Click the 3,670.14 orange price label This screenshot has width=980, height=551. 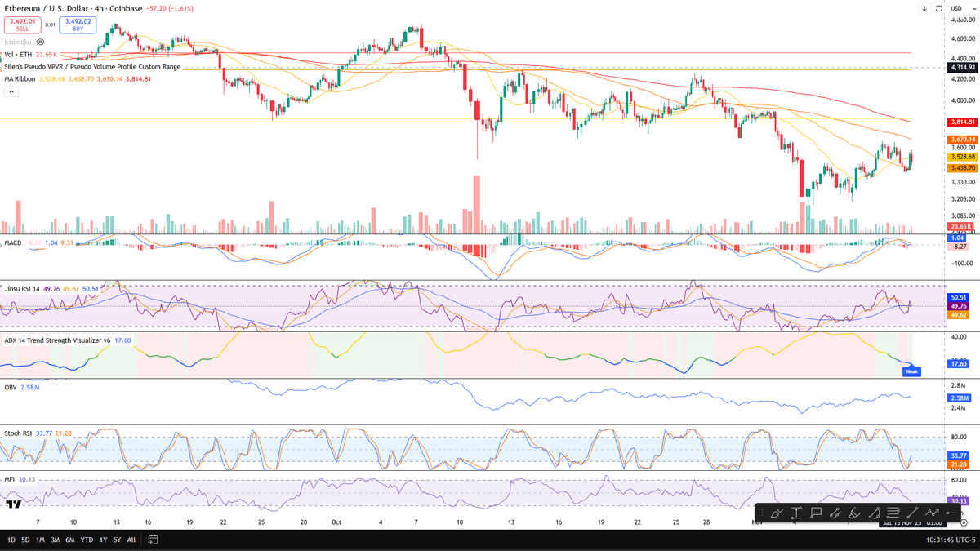(963, 140)
